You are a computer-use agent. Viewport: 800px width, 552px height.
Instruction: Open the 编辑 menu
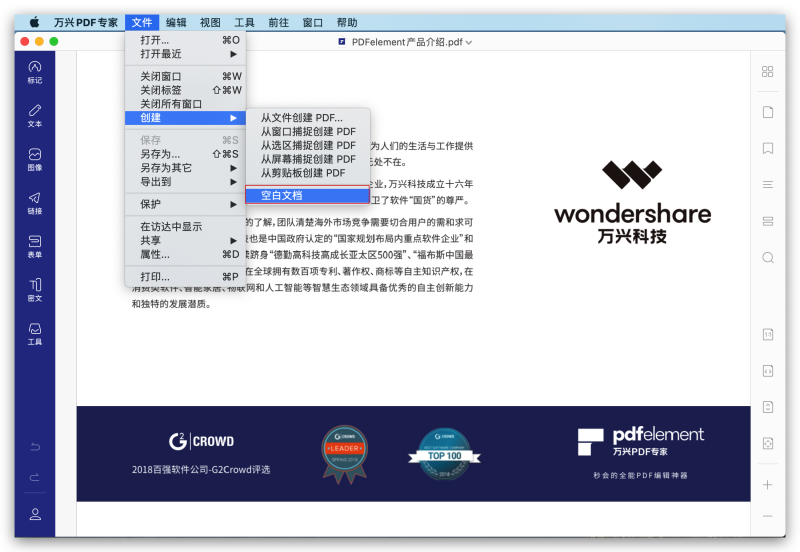(x=176, y=22)
